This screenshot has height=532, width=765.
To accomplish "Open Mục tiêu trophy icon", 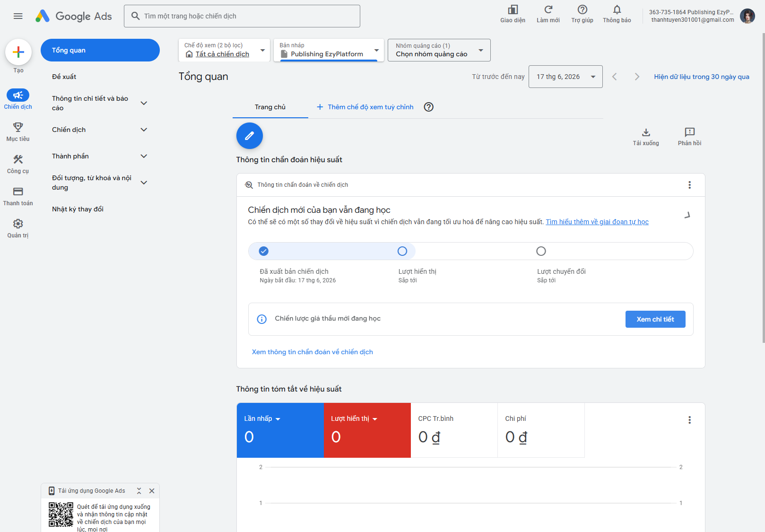I will (18, 127).
